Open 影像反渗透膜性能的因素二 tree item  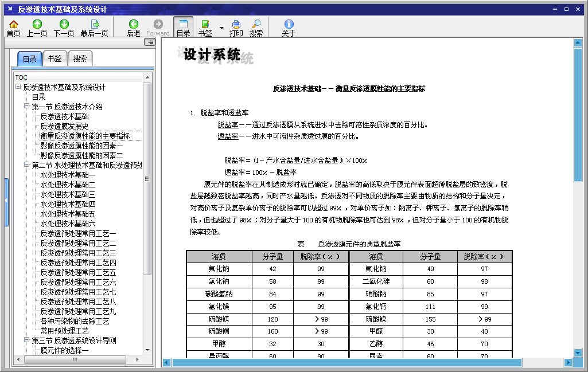tap(82, 155)
